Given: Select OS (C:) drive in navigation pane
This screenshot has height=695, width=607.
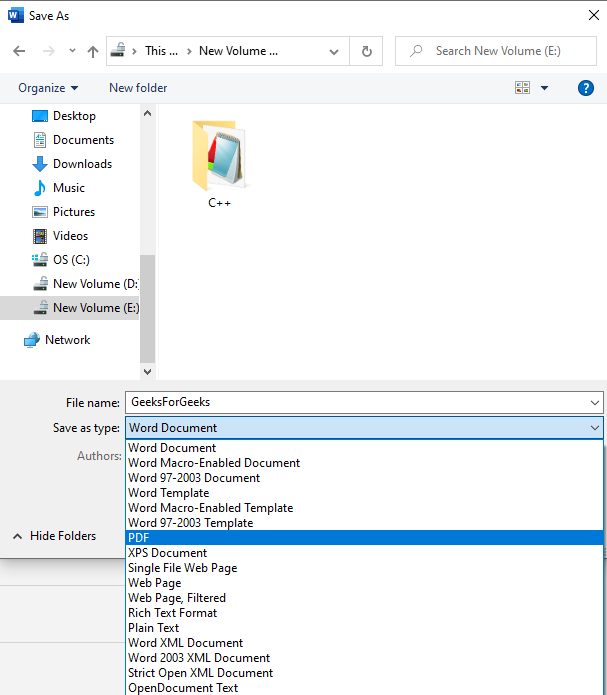Looking at the screenshot, I should pos(71,259).
